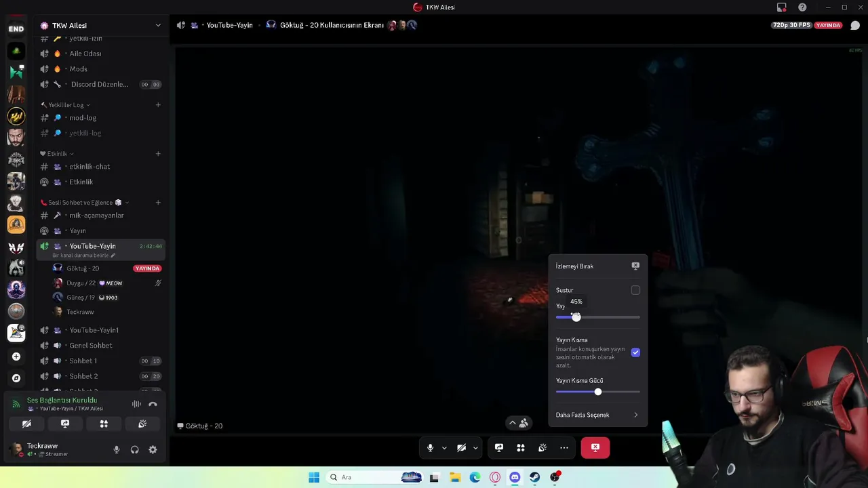Join the Sohbet 1 voice channel
Screen dimensions: 868x488
pos(101,361)
